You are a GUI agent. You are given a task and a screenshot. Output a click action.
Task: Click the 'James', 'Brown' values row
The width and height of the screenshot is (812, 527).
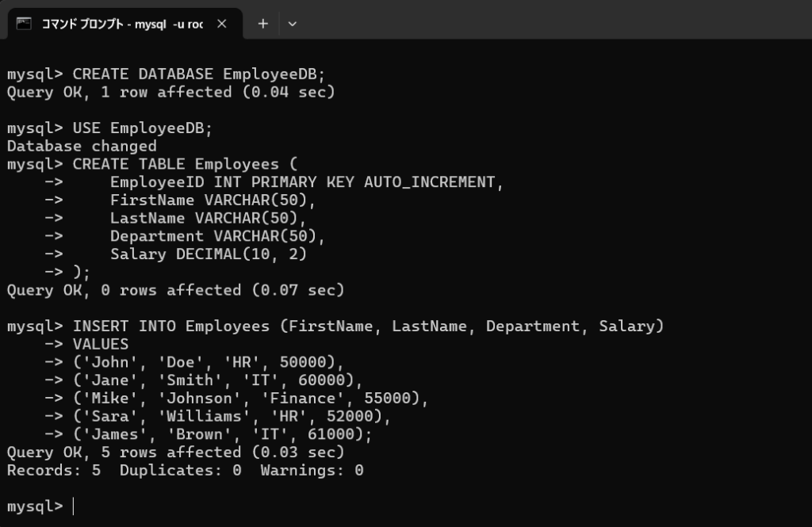(222, 434)
